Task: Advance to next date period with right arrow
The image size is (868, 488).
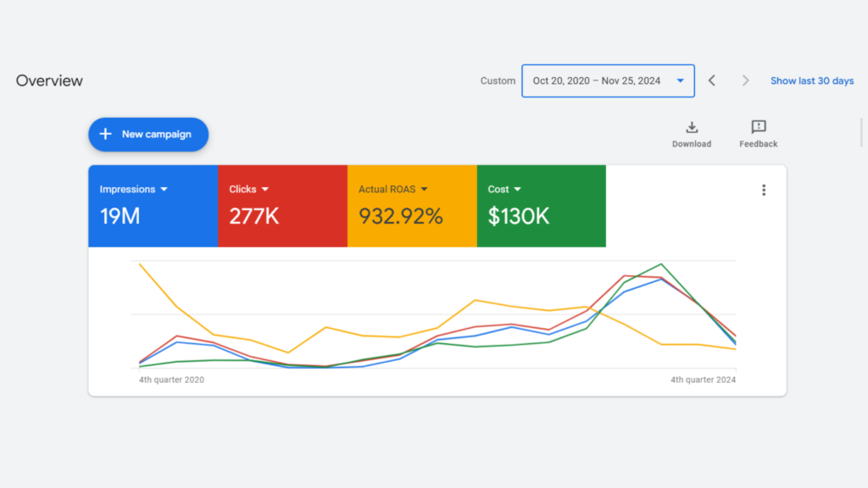Action: pyautogui.click(x=745, y=80)
